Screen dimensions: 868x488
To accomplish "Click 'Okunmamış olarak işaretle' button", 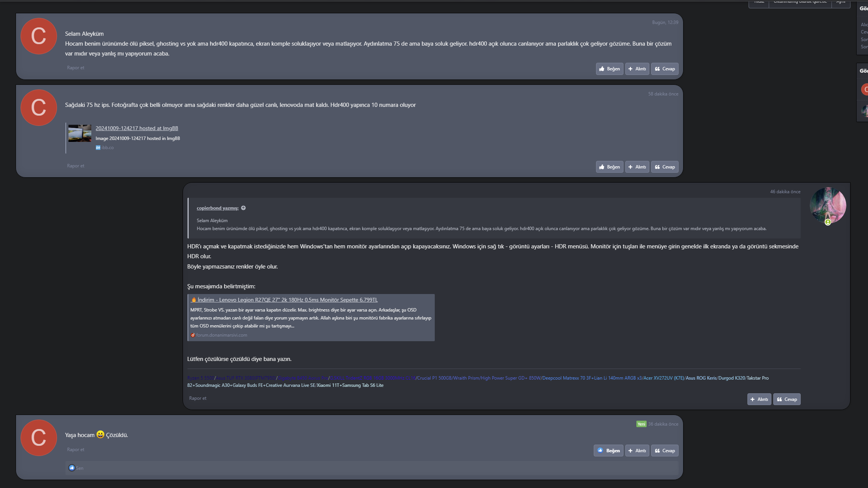I will click(x=800, y=2).
